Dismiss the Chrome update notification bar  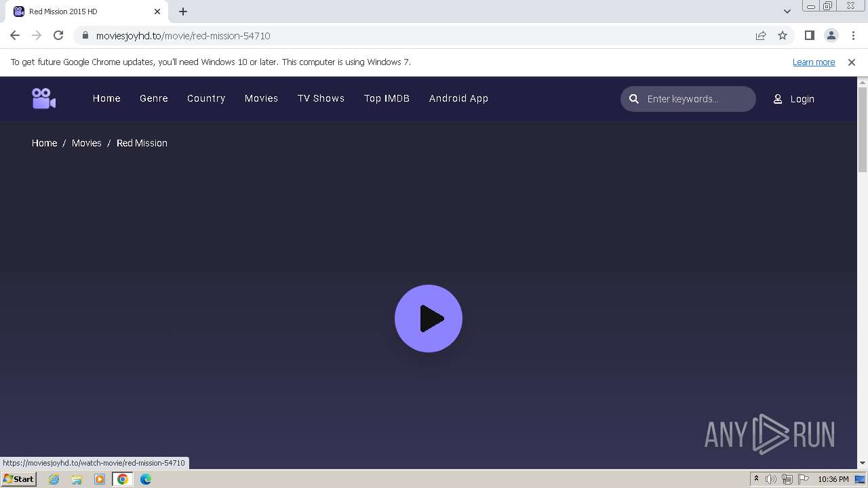852,62
